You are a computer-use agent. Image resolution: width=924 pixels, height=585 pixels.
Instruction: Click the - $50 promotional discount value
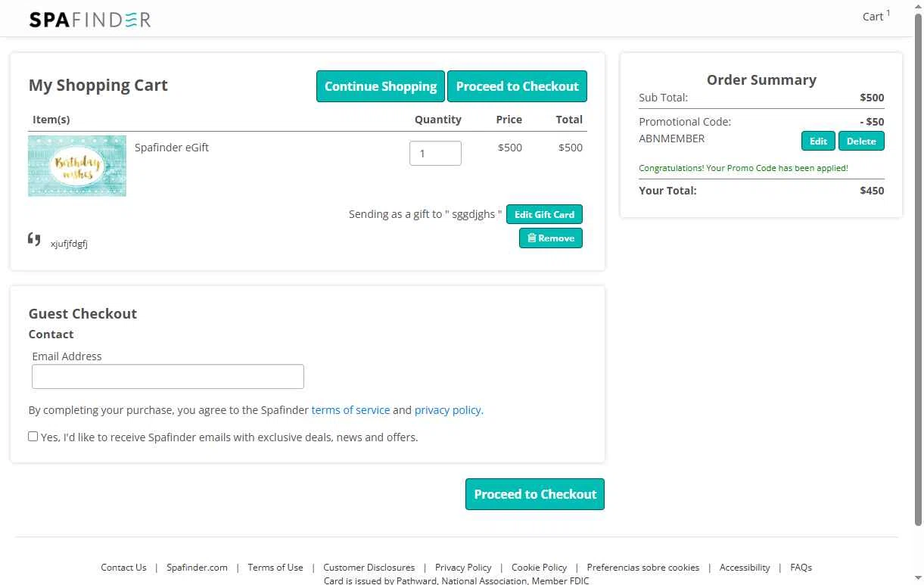(x=872, y=122)
